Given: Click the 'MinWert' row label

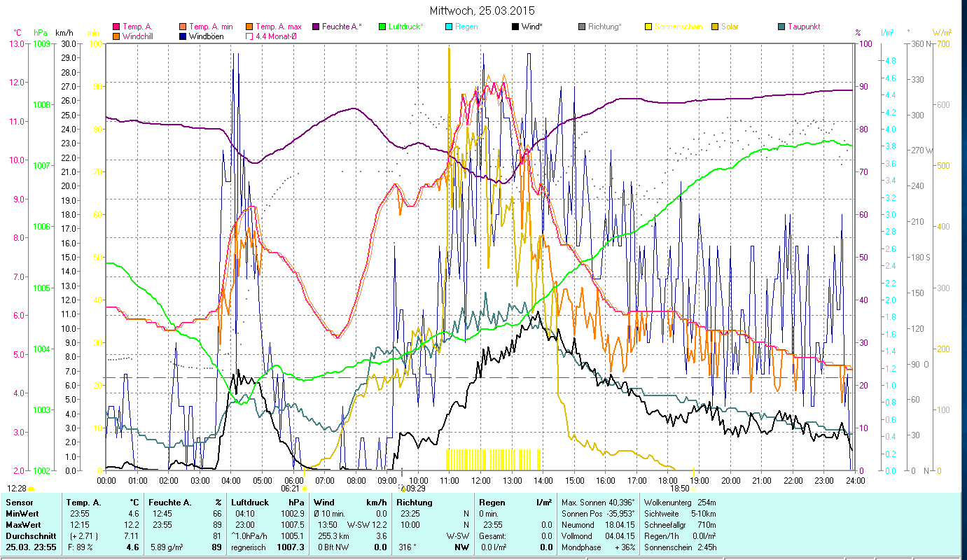Looking at the screenshot, I should pyautogui.click(x=22, y=514).
